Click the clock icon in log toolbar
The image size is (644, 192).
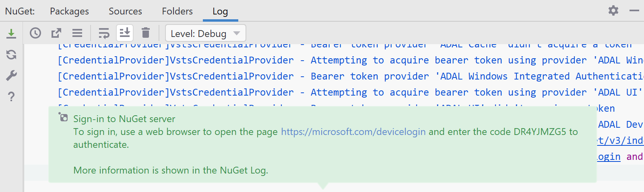[35, 33]
